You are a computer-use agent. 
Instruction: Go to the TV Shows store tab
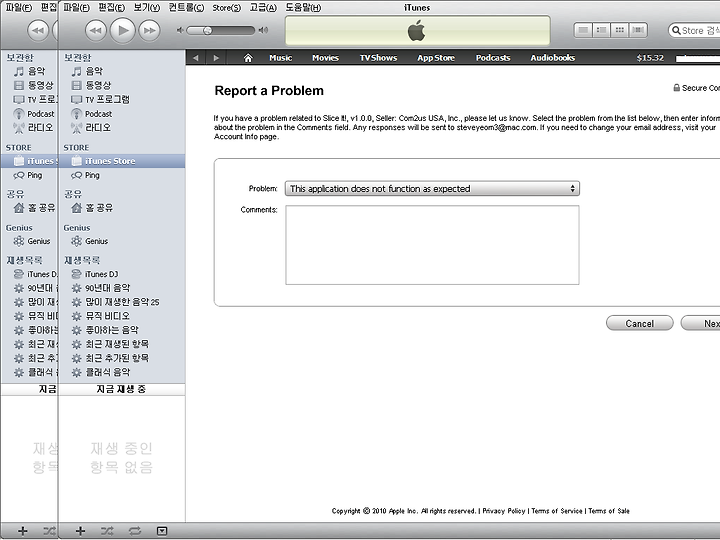(378, 58)
